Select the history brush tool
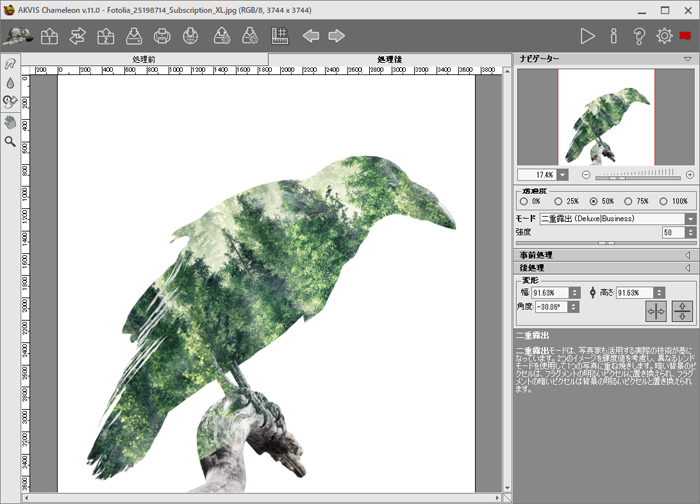 tap(10, 102)
